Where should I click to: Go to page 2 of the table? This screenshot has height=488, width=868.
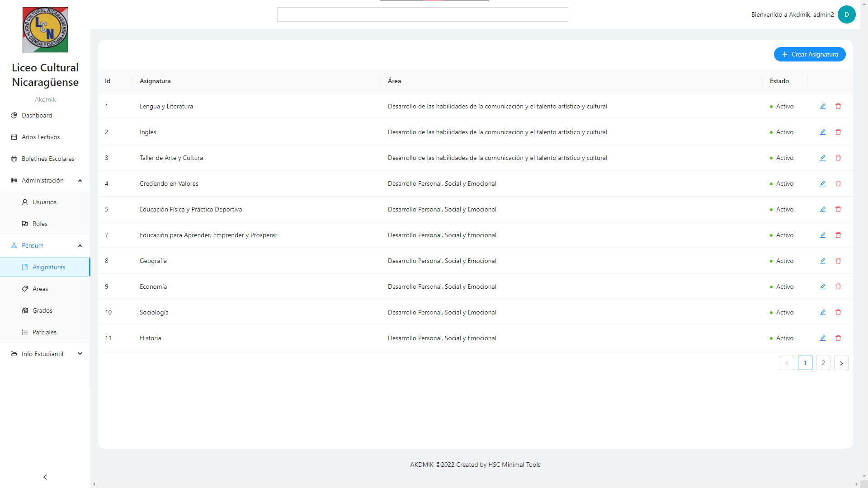[x=823, y=363]
